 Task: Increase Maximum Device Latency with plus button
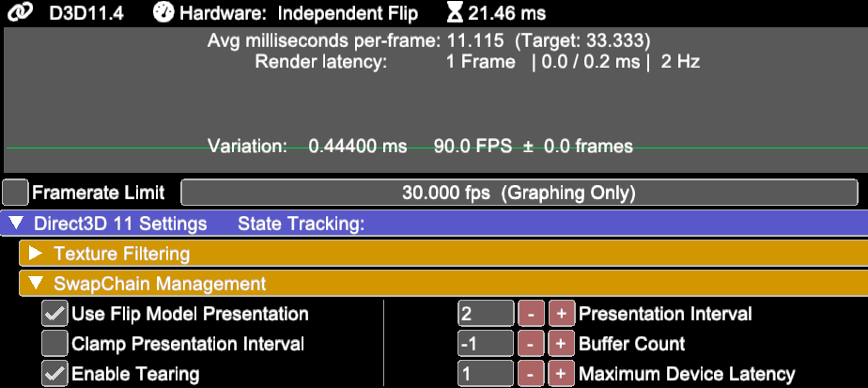[562, 374]
